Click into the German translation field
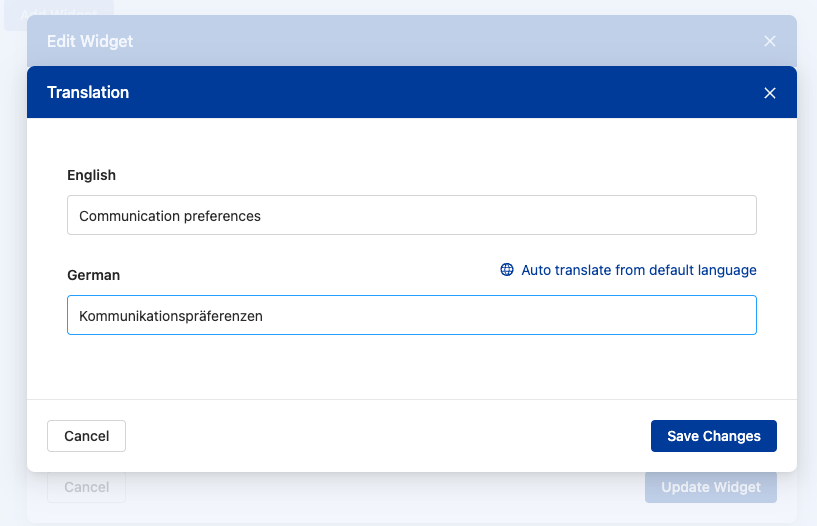Image resolution: width=817 pixels, height=526 pixels. click(x=411, y=315)
